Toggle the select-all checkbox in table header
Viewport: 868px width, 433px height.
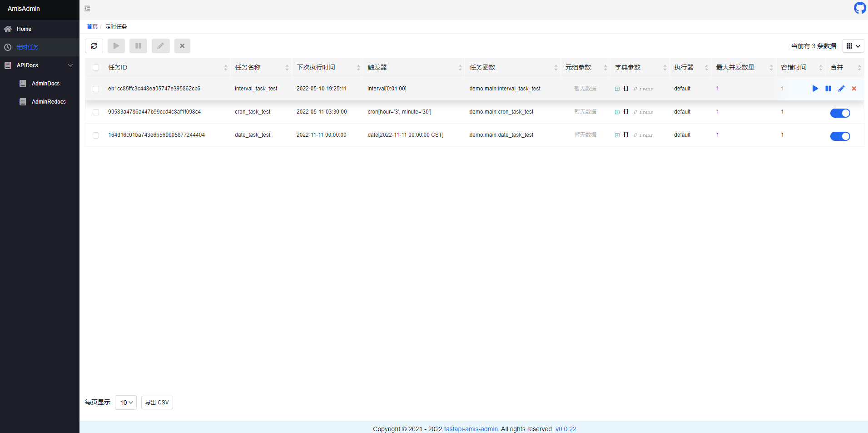coord(96,68)
